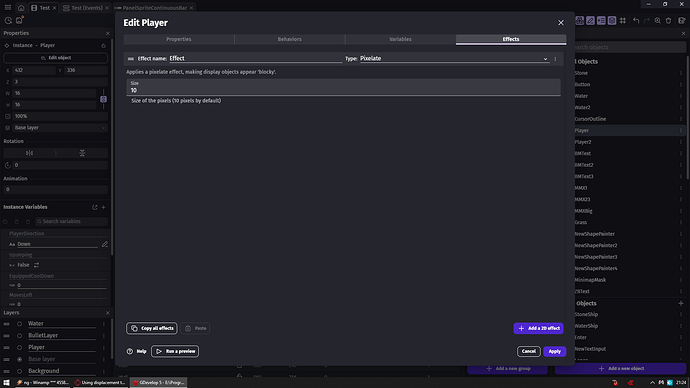Click the plus icon in Instance Variables

click(x=104, y=207)
